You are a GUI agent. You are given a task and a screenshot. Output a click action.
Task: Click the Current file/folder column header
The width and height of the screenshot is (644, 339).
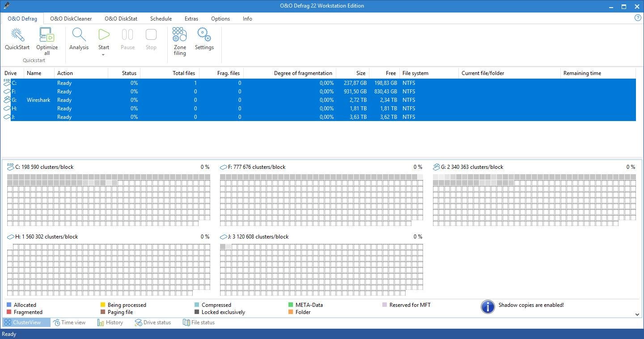tap(509, 73)
